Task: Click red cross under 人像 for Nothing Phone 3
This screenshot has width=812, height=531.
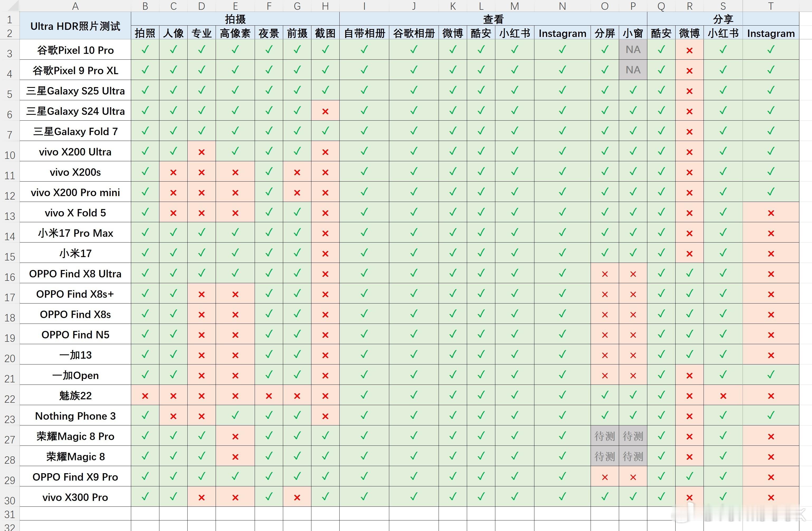Action: (173, 416)
